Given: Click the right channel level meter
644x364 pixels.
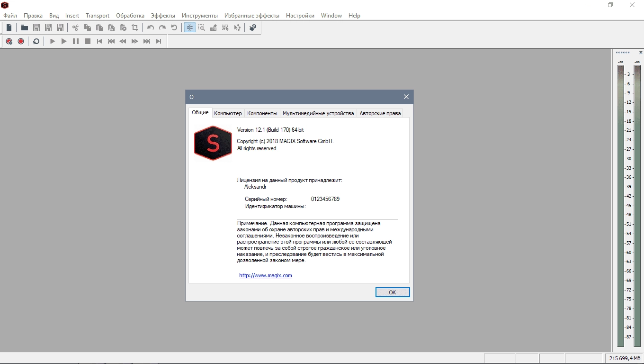Looking at the screenshot, I should point(637,206).
